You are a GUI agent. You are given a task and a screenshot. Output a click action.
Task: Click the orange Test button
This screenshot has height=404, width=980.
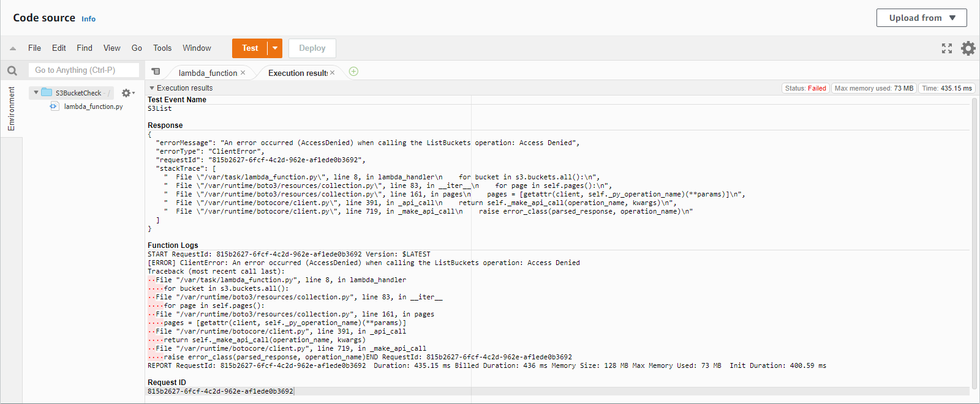tap(250, 48)
